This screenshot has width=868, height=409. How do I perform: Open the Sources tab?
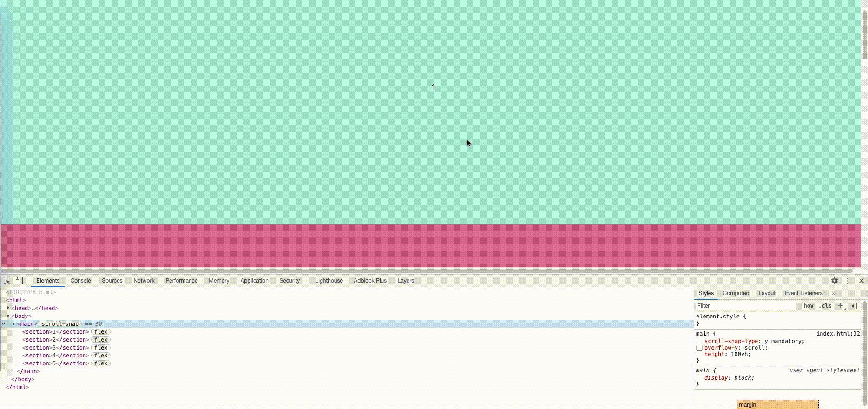tap(112, 281)
